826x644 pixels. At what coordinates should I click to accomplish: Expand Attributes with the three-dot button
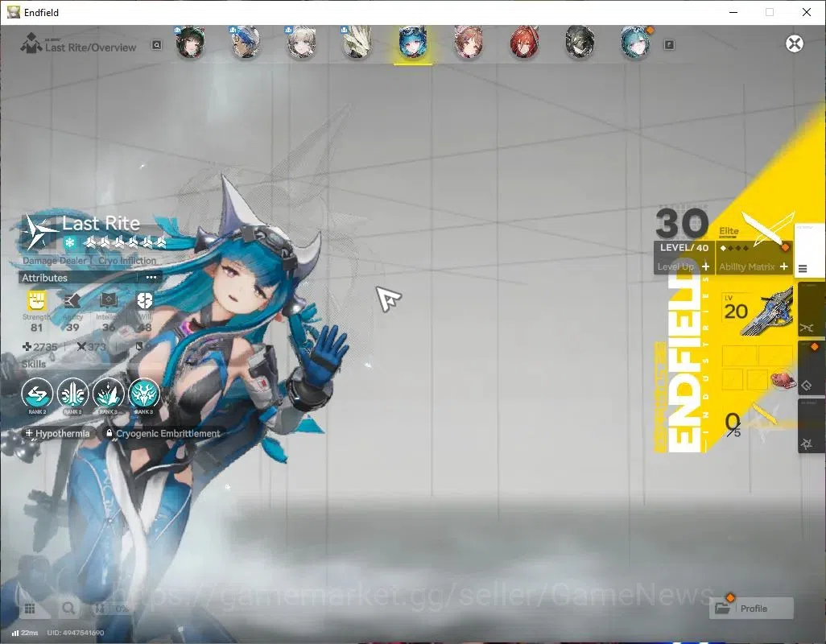pos(151,278)
